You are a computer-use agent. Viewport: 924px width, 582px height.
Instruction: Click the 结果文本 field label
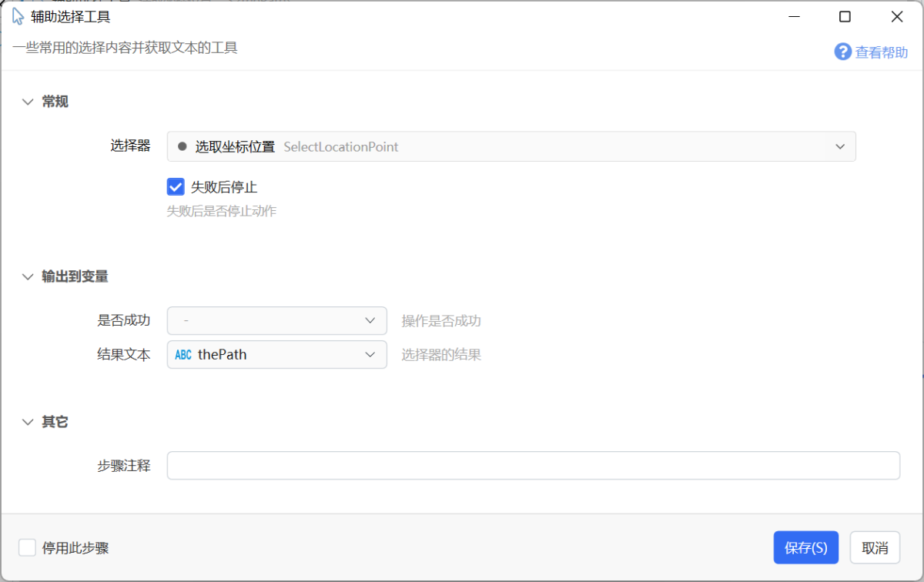(123, 354)
